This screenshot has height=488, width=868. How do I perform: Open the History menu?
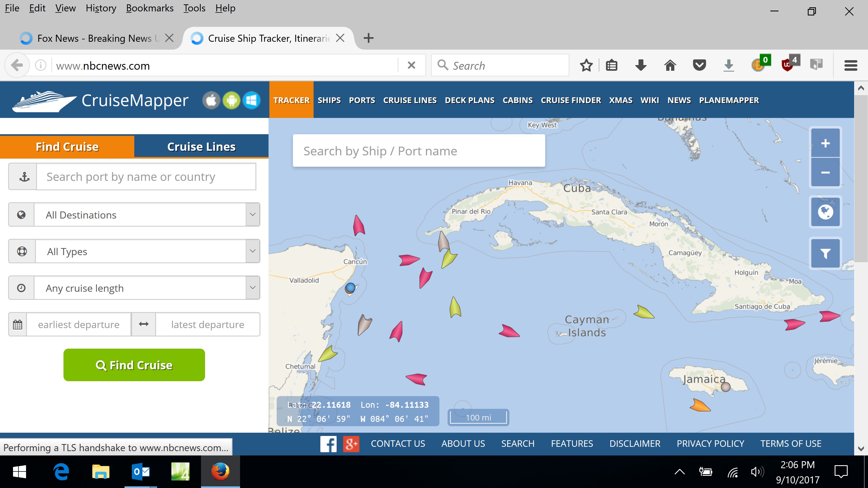pos(101,8)
